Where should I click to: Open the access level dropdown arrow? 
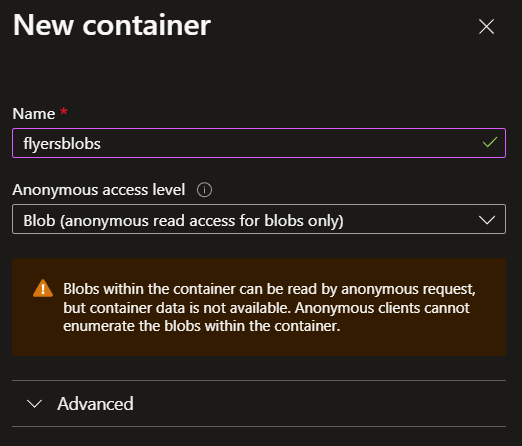tap(487, 220)
